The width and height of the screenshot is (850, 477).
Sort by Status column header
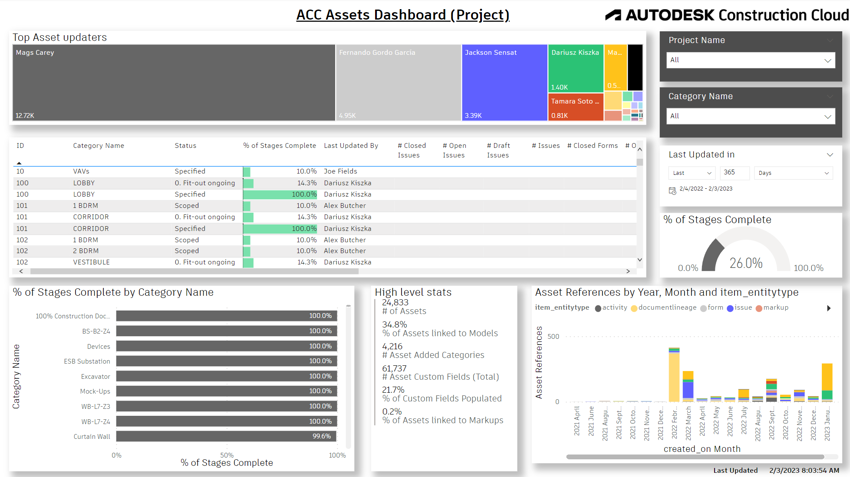click(185, 146)
